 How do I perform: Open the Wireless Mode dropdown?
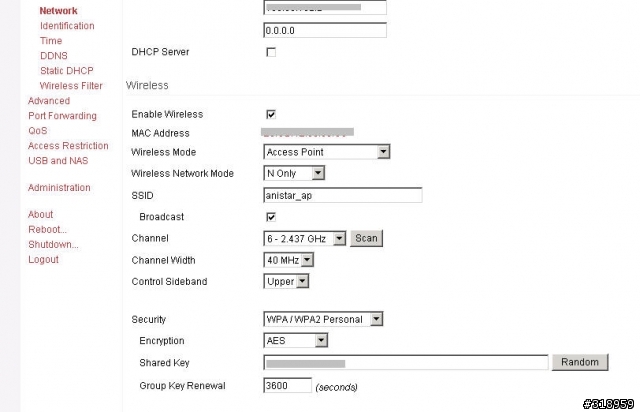(x=326, y=152)
